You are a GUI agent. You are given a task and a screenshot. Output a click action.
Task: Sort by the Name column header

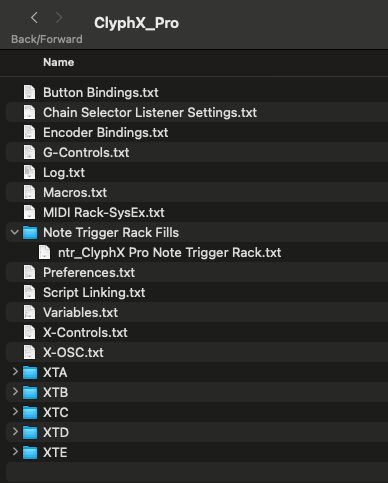[59, 62]
